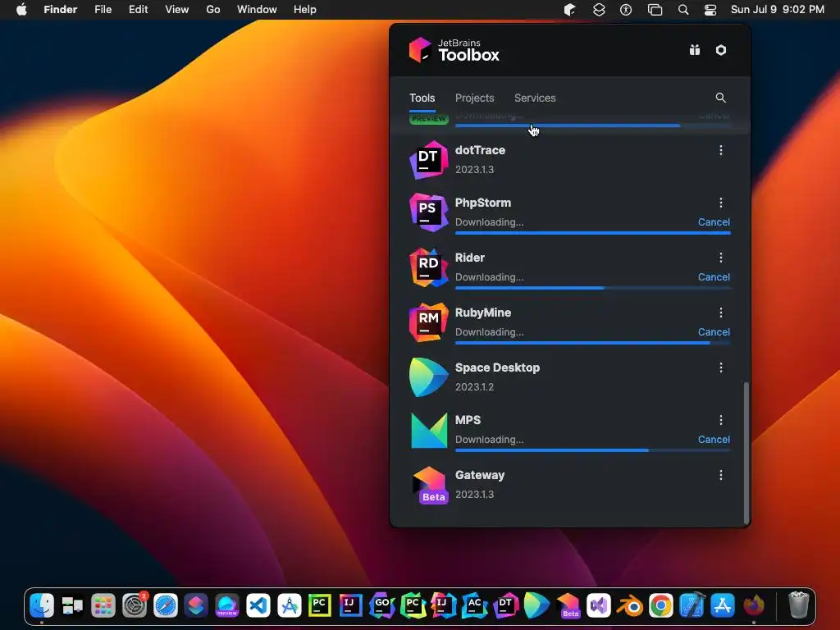Cancel the MPS download
The image size is (840, 630).
pos(714,440)
